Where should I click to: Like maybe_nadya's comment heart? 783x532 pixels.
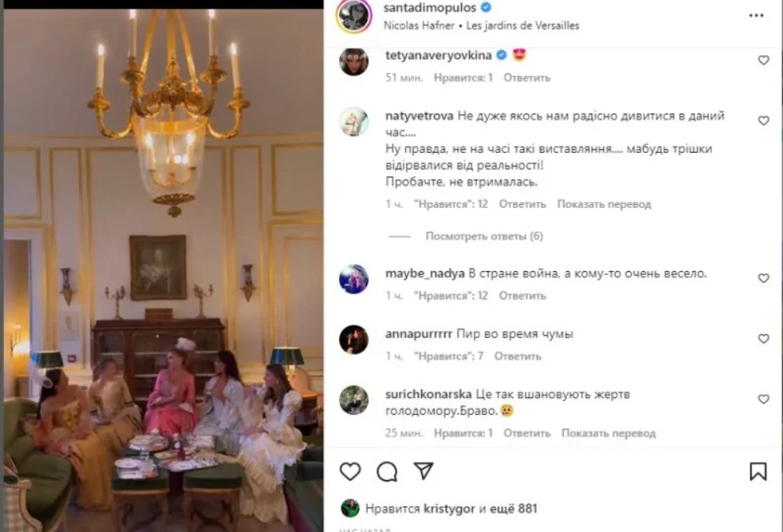point(763,278)
